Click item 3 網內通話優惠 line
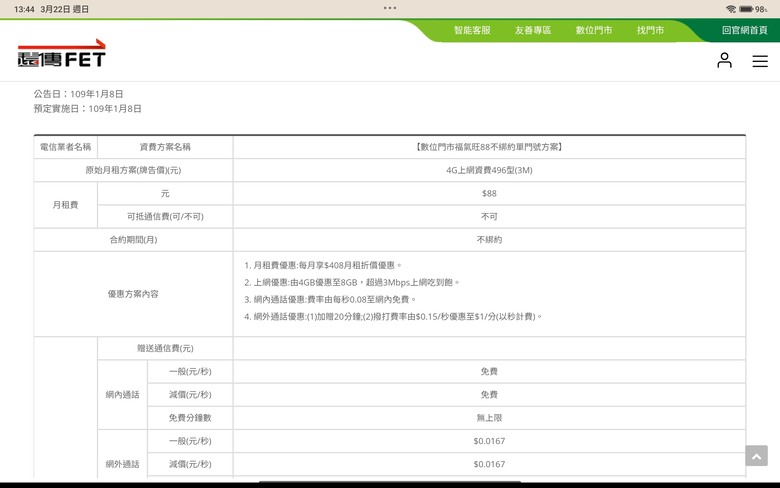Screen dimensions: 780x488 pyautogui.click(x=330, y=299)
